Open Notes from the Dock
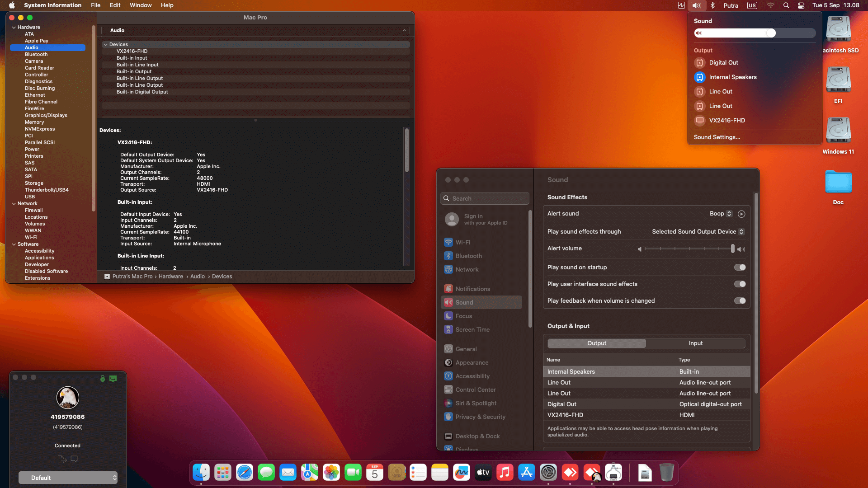This screenshot has height=488, width=868. point(440,473)
